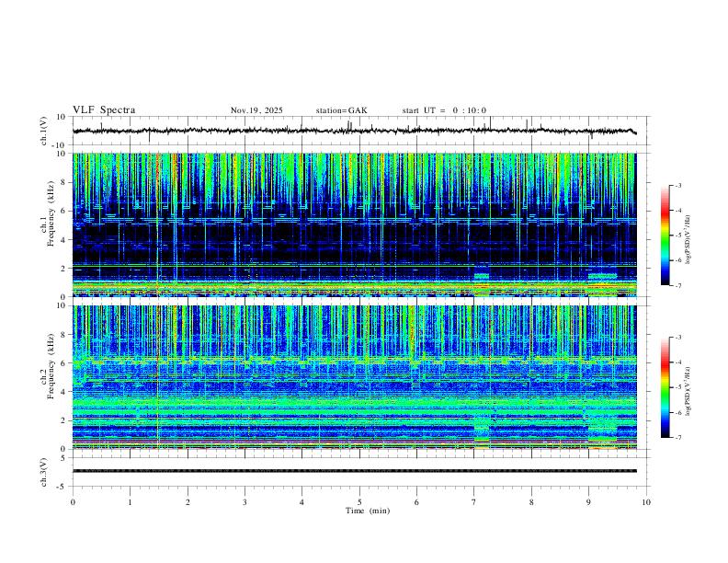Click the "VLF Spectra" plot title
The width and height of the screenshot is (728, 563).
(104, 110)
